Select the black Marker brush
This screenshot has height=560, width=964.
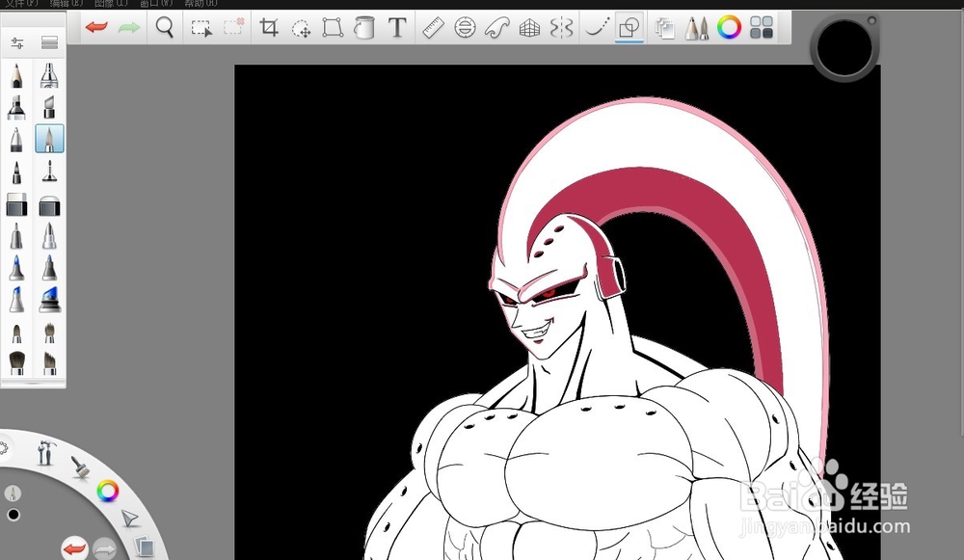[16, 107]
